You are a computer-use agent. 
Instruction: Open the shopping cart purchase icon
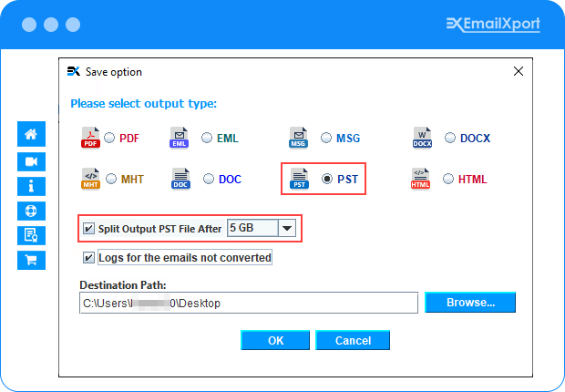tap(32, 260)
